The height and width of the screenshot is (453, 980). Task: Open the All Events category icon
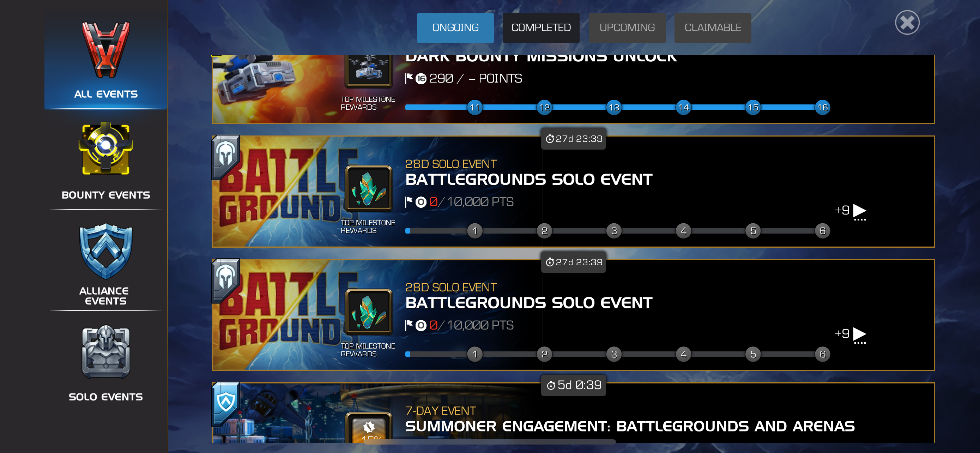click(x=106, y=50)
